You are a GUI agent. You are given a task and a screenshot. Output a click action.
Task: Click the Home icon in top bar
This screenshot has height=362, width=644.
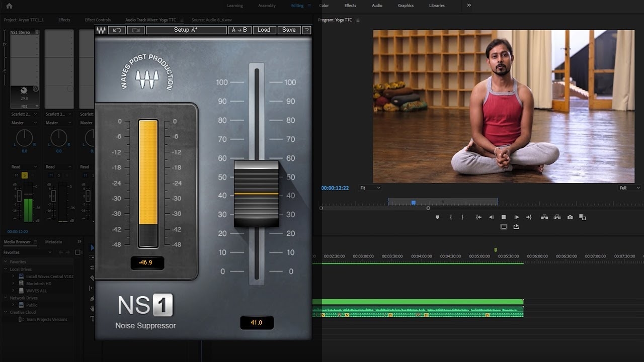coord(9,6)
